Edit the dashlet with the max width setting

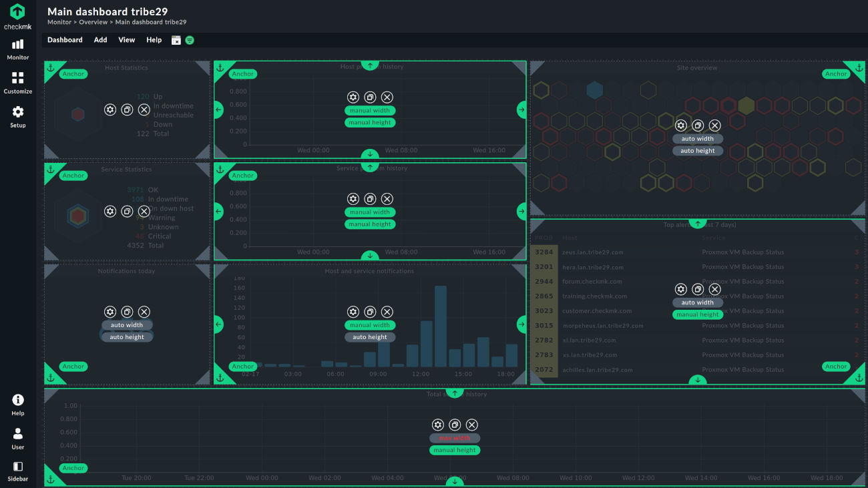click(438, 425)
